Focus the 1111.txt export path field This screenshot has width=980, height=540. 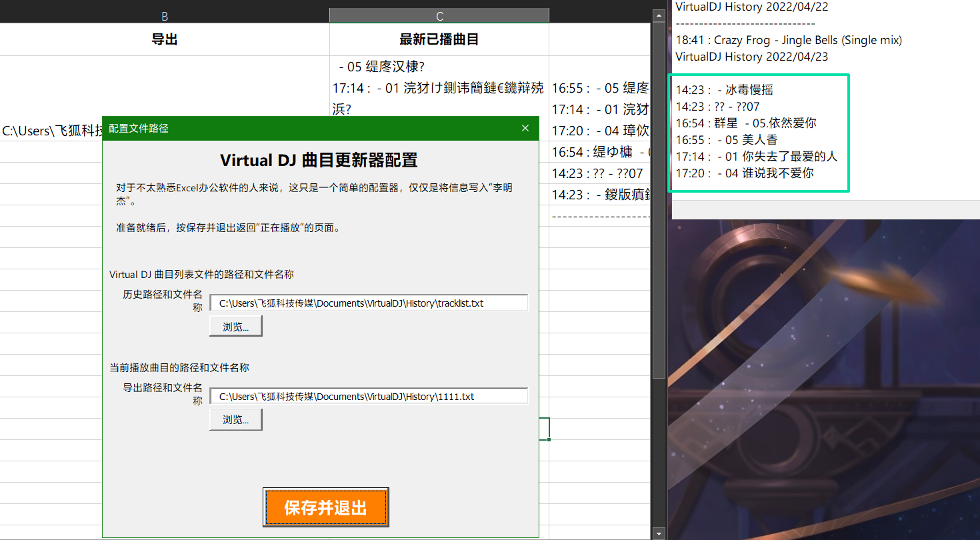pyautogui.click(x=369, y=397)
